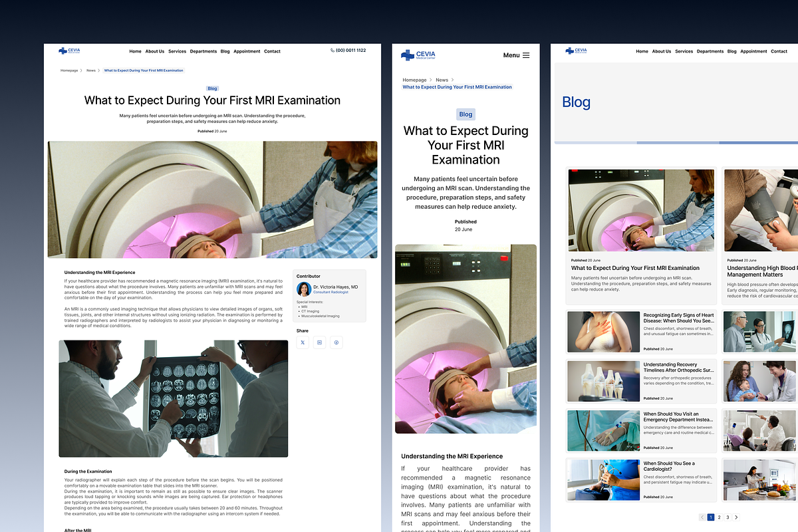Click the large 'Blog' heading on the listing page

[x=576, y=102]
